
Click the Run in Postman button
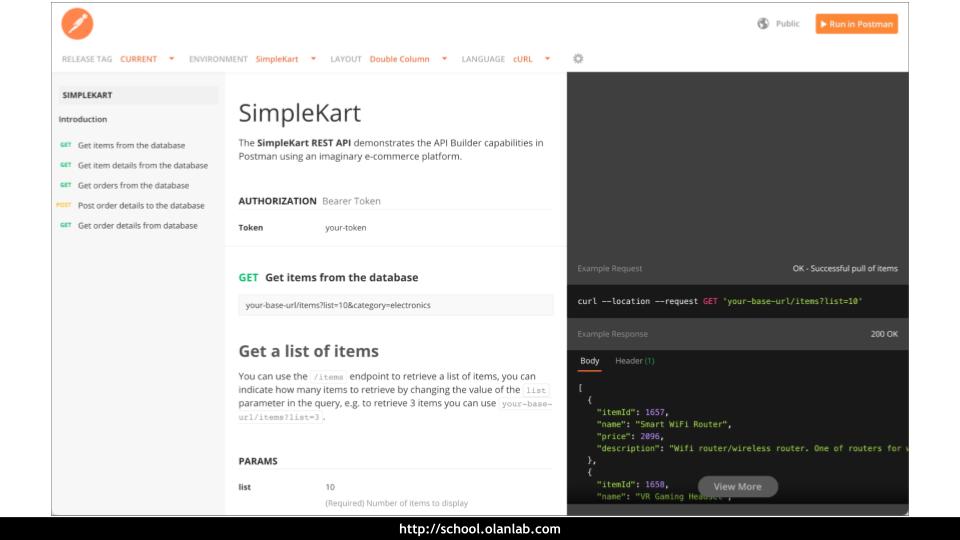click(x=856, y=24)
